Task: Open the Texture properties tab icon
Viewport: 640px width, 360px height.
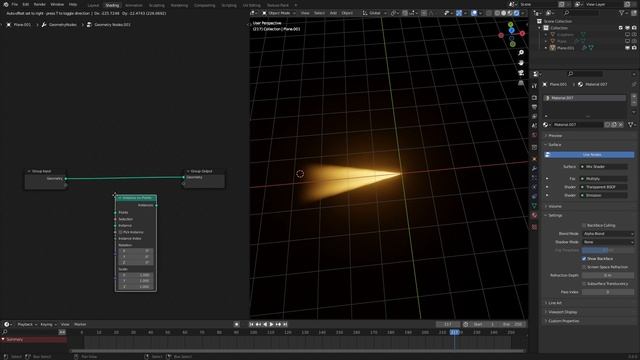Action: click(534, 227)
